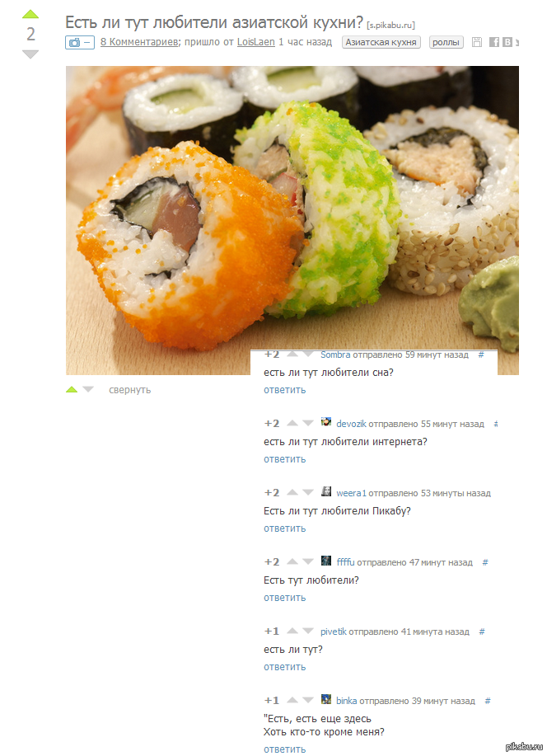The width and height of the screenshot is (547, 756).
Task: Upvote the post with the green arrow
Action: (30, 14)
